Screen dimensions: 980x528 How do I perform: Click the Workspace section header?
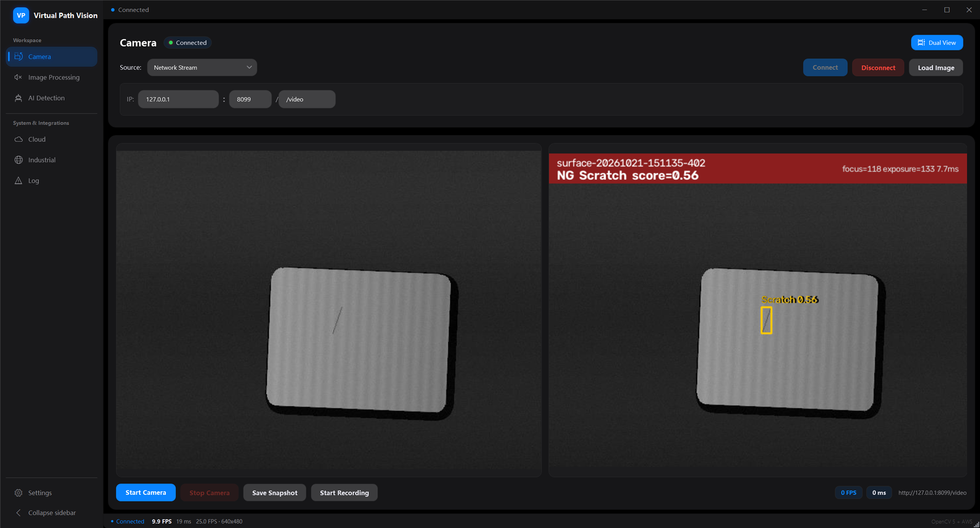(x=27, y=40)
